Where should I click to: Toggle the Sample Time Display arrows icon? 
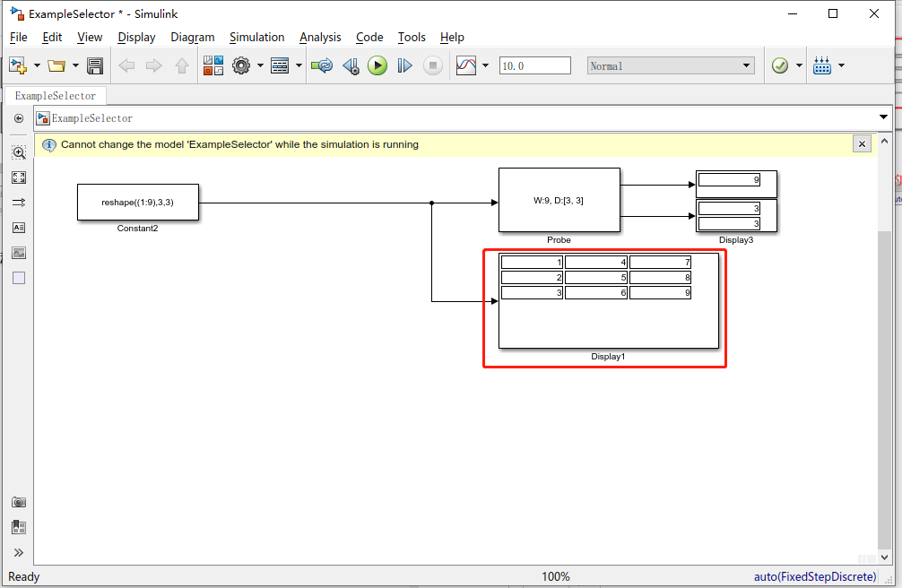pos(19,203)
